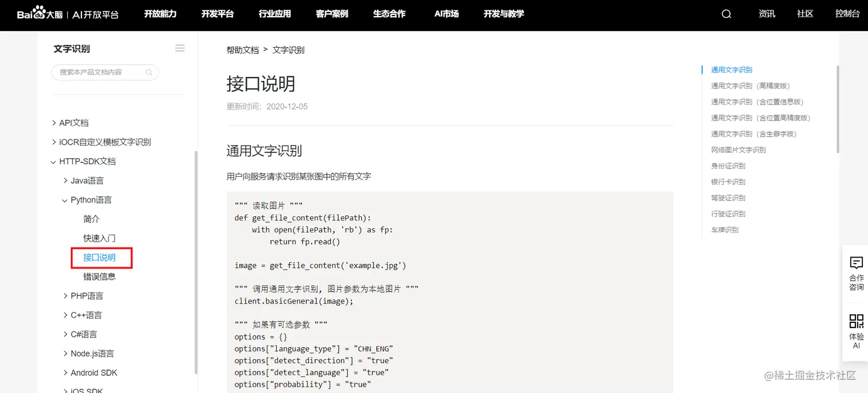The width and height of the screenshot is (868, 393).
Task: Click the 更新时间：2020-12-05 text
Action: (x=267, y=107)
